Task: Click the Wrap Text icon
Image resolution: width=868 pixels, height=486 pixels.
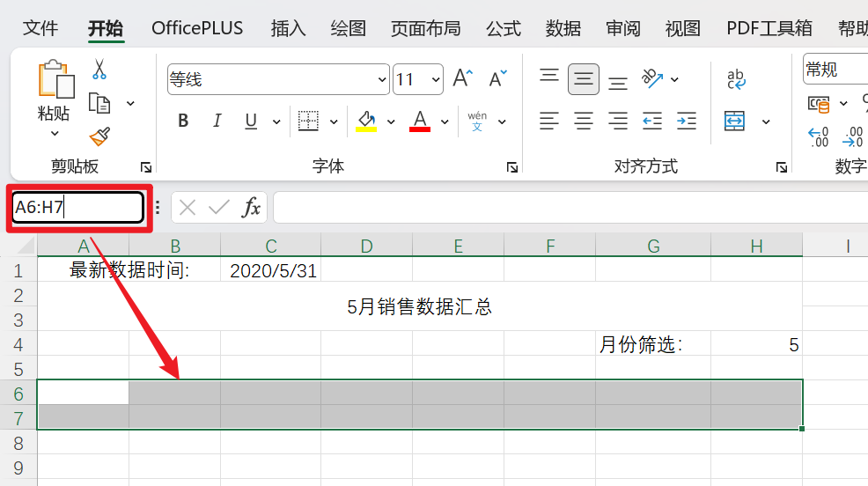Action: pos(736,79)
